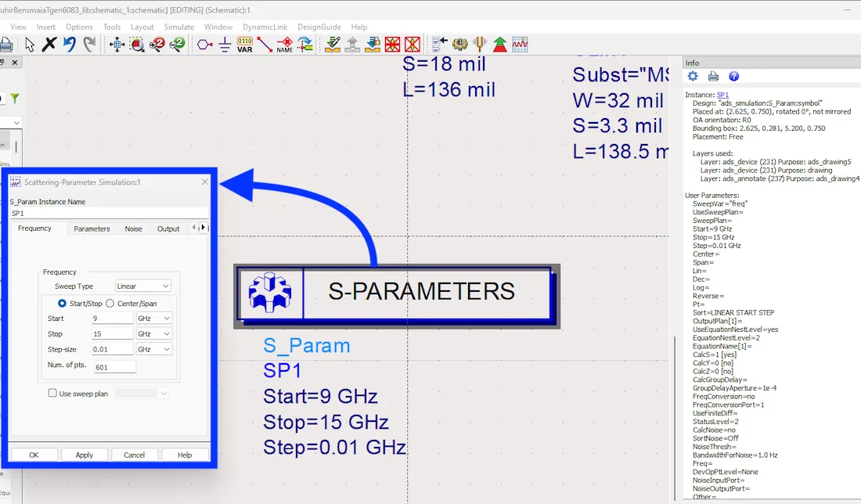Open the Tools menu
The width and height of the screenshot is (861, 504).
(111, 27)
